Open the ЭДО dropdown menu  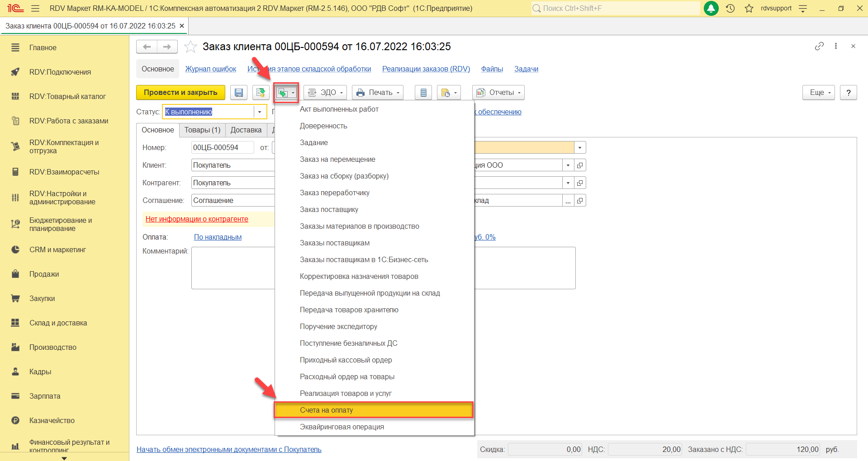point(325,93)
